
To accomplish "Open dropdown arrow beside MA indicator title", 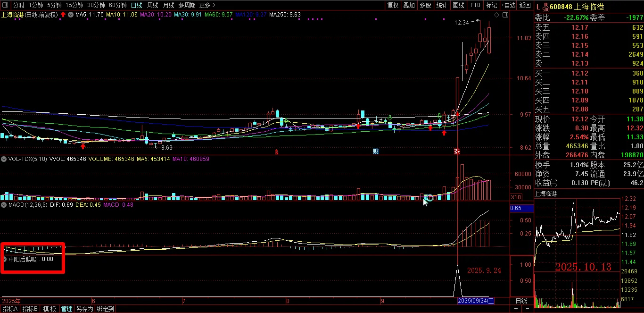I will coord(71,15).
